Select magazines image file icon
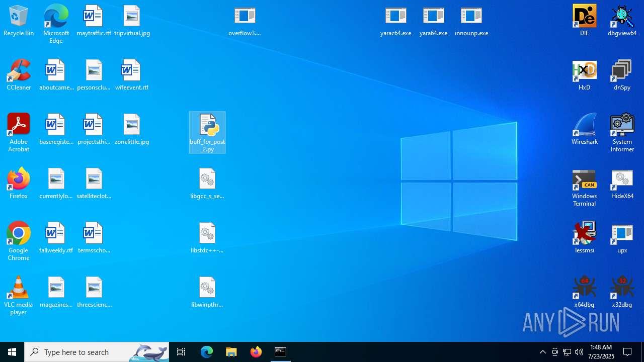 (x=56, y=293)
